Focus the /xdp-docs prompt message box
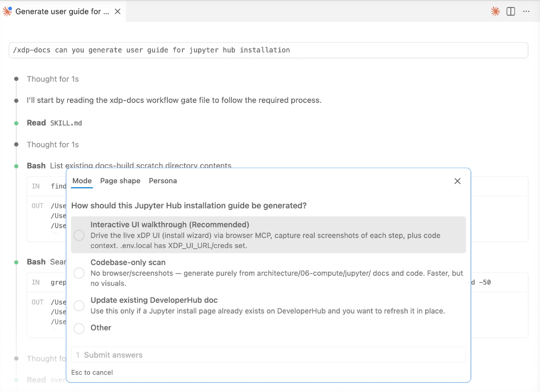The image size is (540, 392). click(269, 50)
